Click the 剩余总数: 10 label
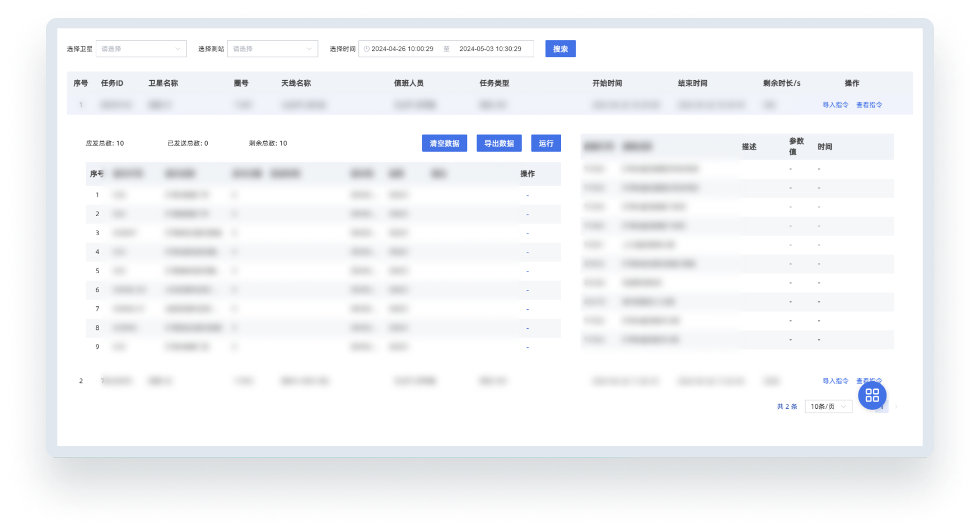This screenshot has height=532, width=980. click(268, 143)
